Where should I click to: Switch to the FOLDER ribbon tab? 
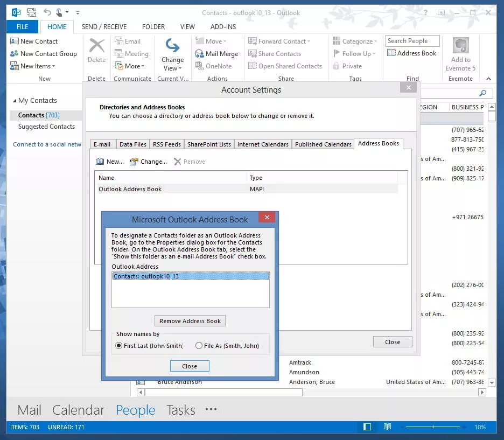point(153,27)
